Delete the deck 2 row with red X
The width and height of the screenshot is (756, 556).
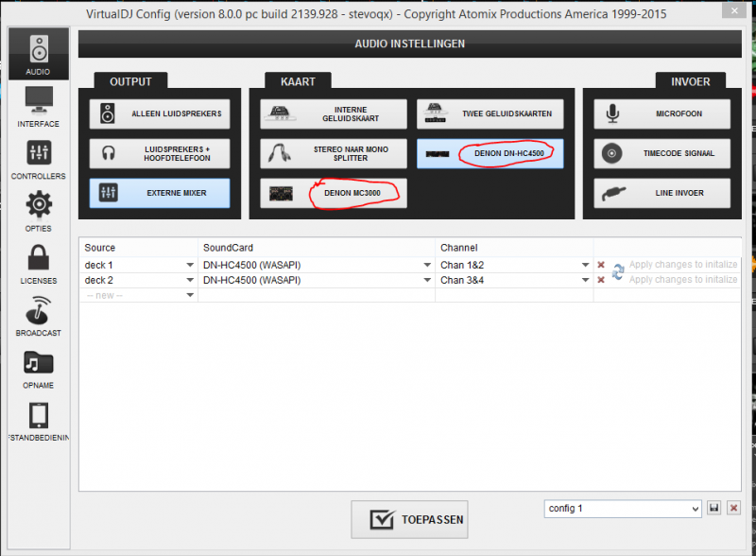click(x=601, y=280)
